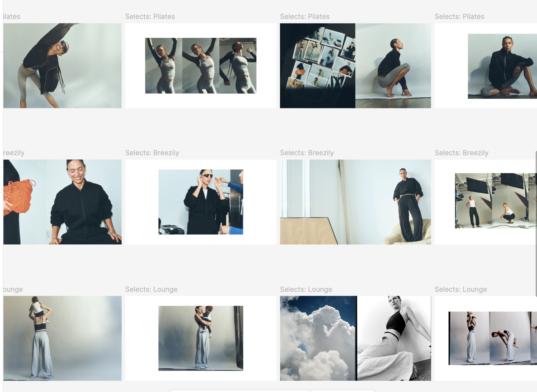This screenshot has height=392, width=537.
Task: Select the Breezily label above the sunglasses fitting
Action: tap(152, 153)
